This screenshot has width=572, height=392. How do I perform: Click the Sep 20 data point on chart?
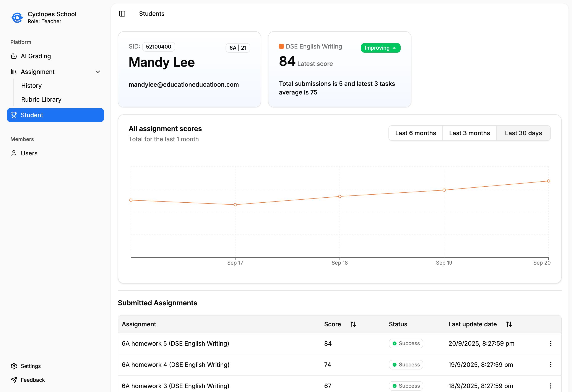pos(549,181)
